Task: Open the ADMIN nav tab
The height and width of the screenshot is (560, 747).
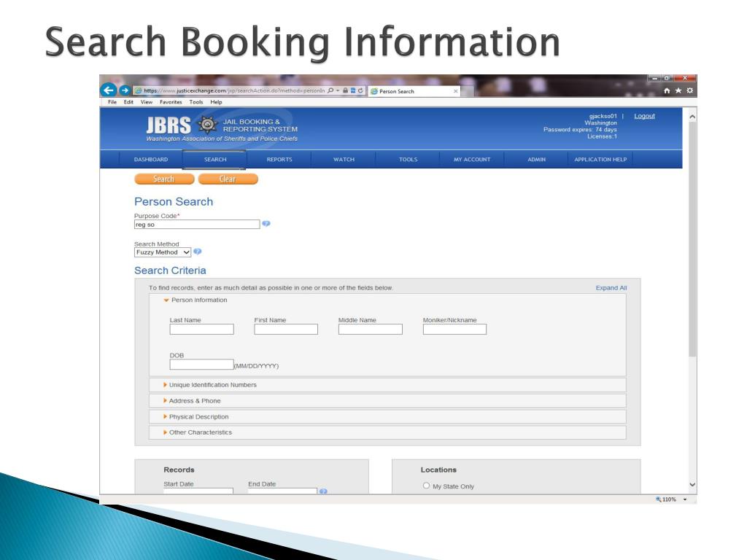Action: 536,160
